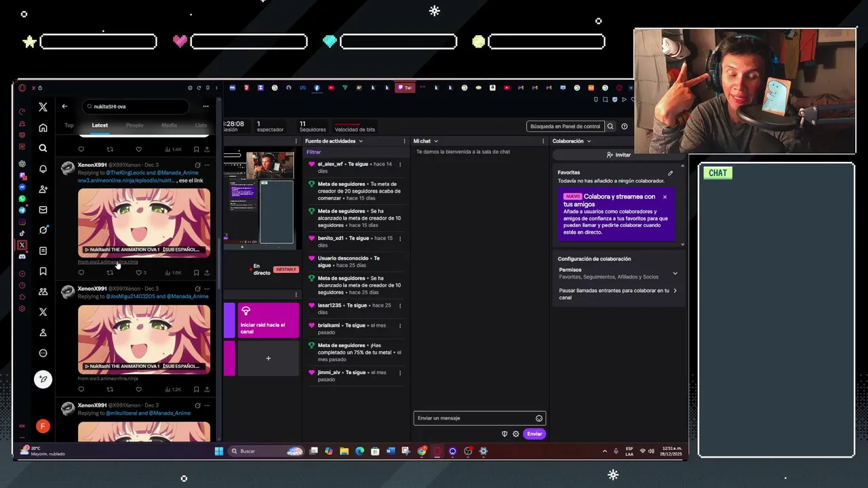Open TikTok in the Opera sidebar
The height and width of the screenshot is (488, 868).
pyautogui.click(x=22, y=233)
